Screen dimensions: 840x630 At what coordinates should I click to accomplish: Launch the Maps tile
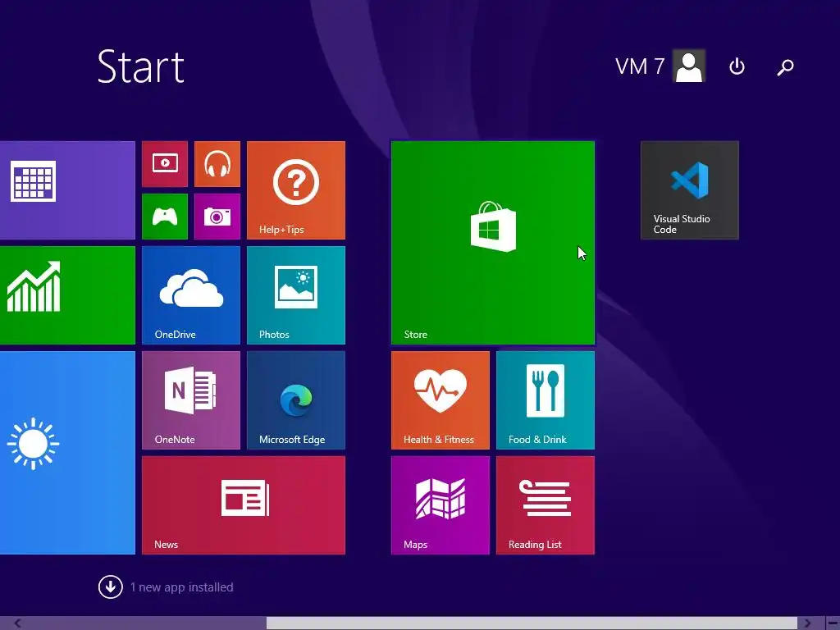click(441, 505)
